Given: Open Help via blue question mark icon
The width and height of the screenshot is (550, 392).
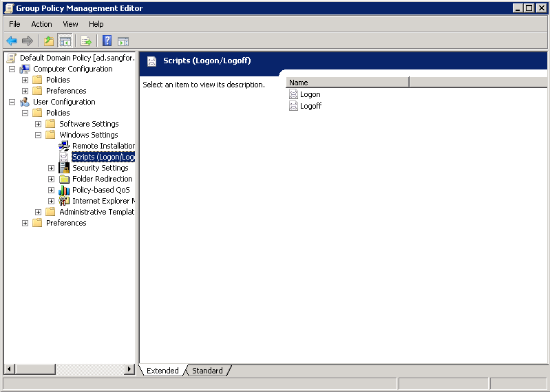Looking at the screenshot, I should click(x=107, y=41).
